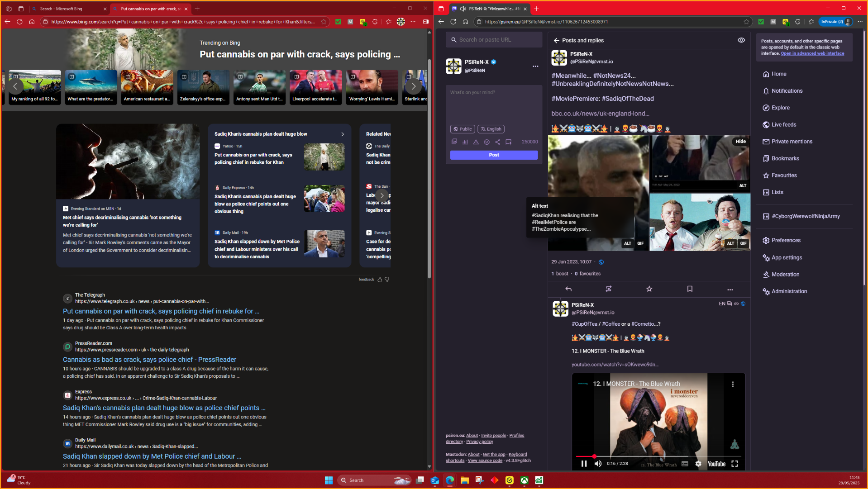This screenshot has width=868, height=489.
Task: Open more options for the SadiqOfTheDead post
Action: click(730, 289)
